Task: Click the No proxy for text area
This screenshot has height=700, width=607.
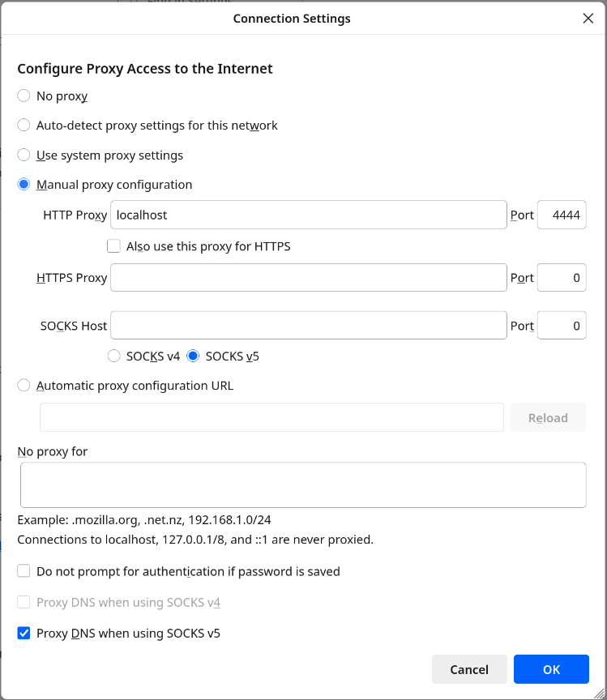Action: (x=303, y=484)
